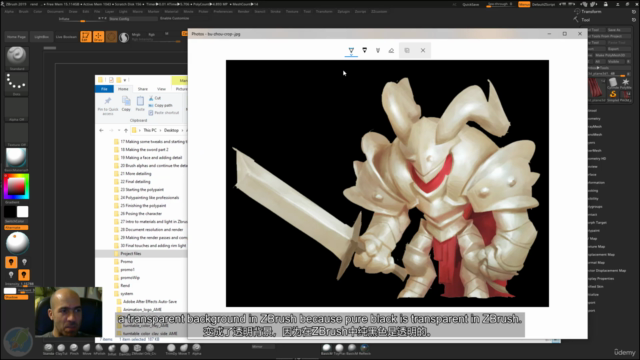
Task: Select the PolyMesh star tool thumbnail
Action: [625, 83]
